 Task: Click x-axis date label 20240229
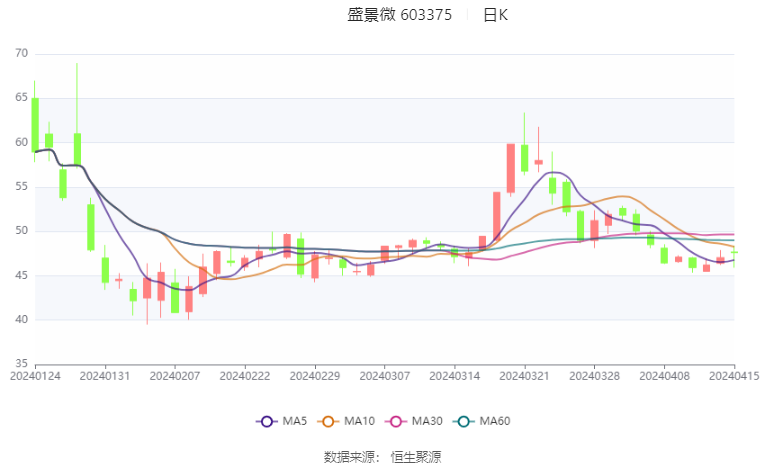coord(315,376)
